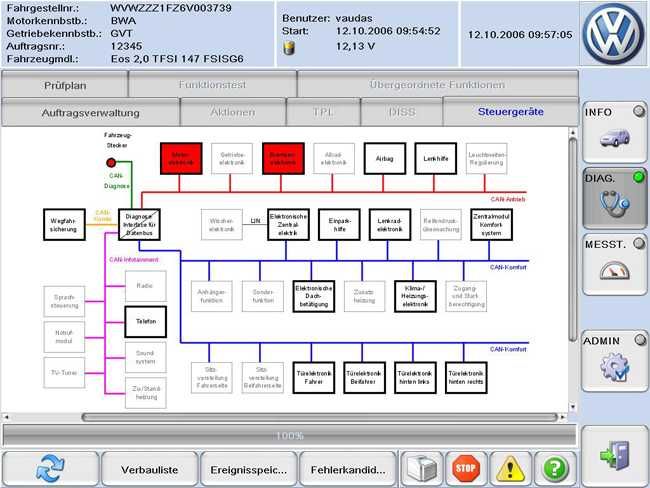Select the Airbag control unit box
650x488 pixels.
click(385, 159)
